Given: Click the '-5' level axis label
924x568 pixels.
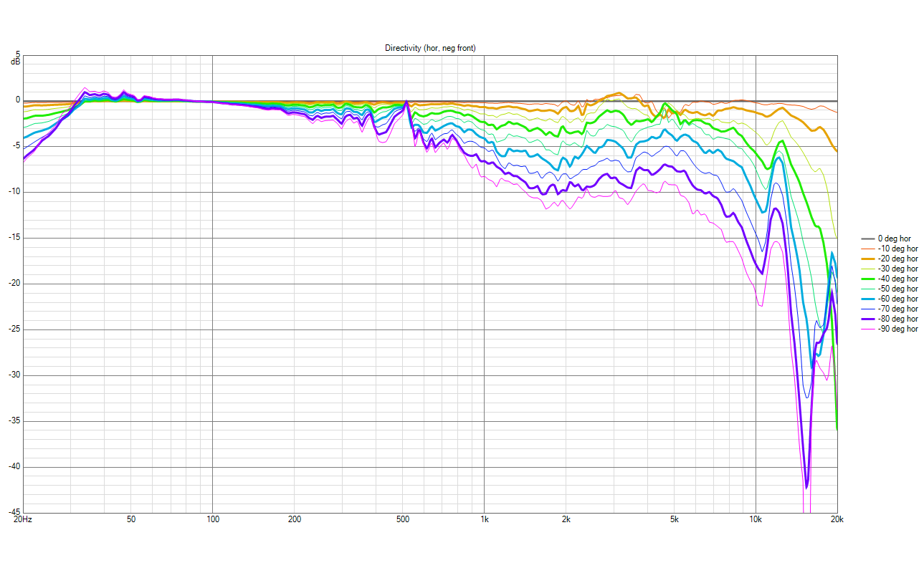Looking at the screenshot, I should pyautogui.click(x=16, y=146).
